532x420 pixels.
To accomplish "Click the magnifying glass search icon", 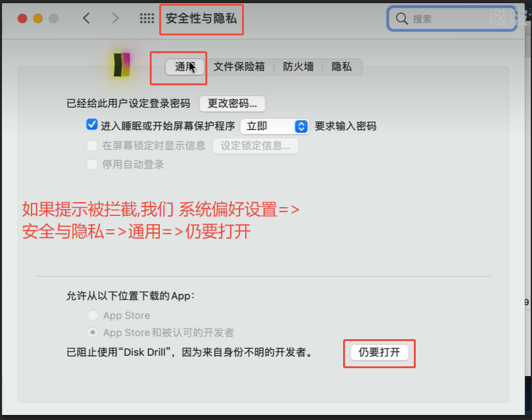I will click(402, 19).
